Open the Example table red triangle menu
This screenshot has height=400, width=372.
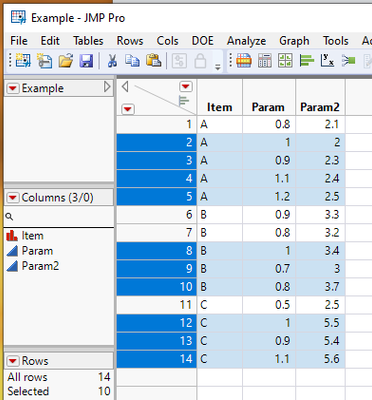(13, 88)
